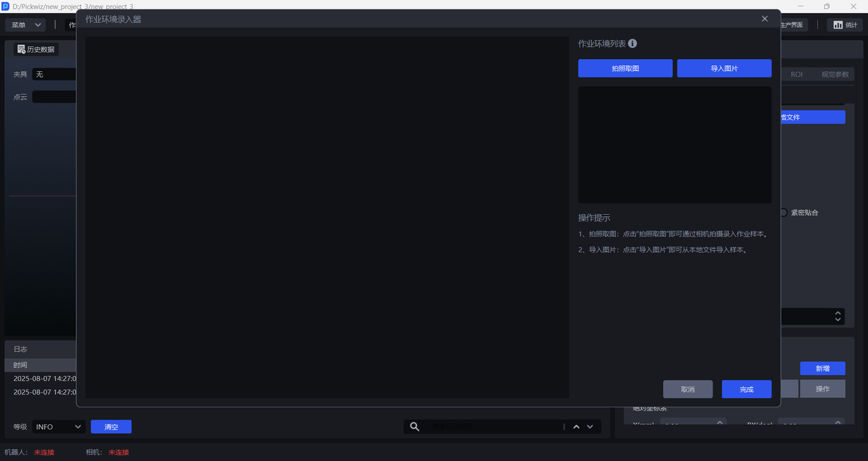The height and width of the screenshot is (461, 868).
Task: Click the 新增 add button
Action: 822,368
